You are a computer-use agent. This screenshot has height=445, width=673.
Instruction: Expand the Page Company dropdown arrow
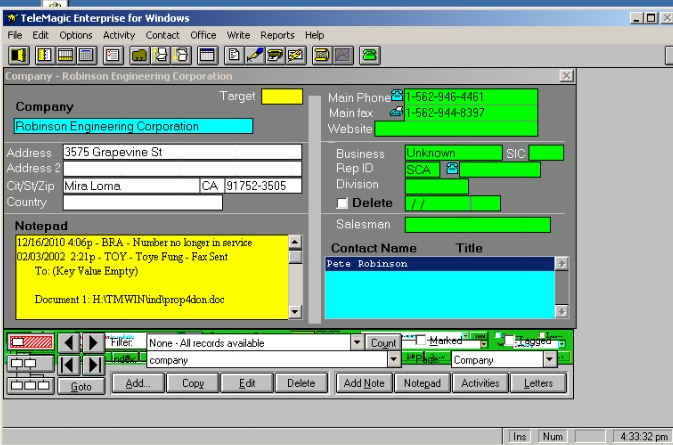point(550,360)
